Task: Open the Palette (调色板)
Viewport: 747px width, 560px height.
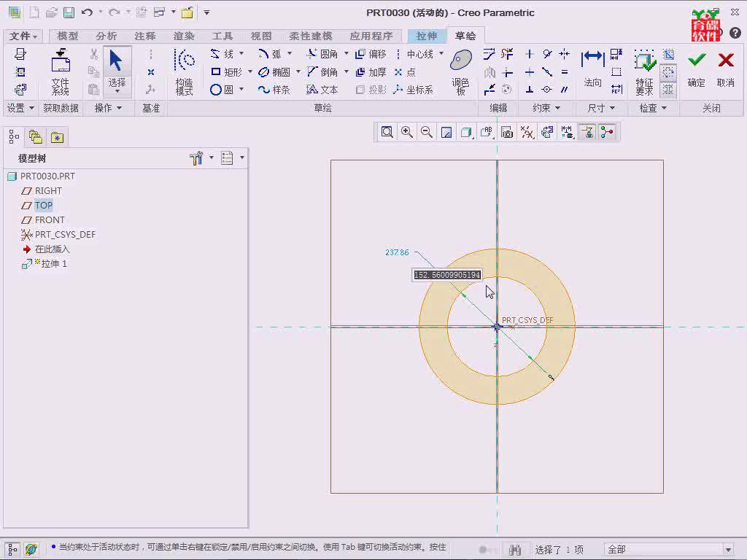Action: pyautogui.click(x=461, y=72)
